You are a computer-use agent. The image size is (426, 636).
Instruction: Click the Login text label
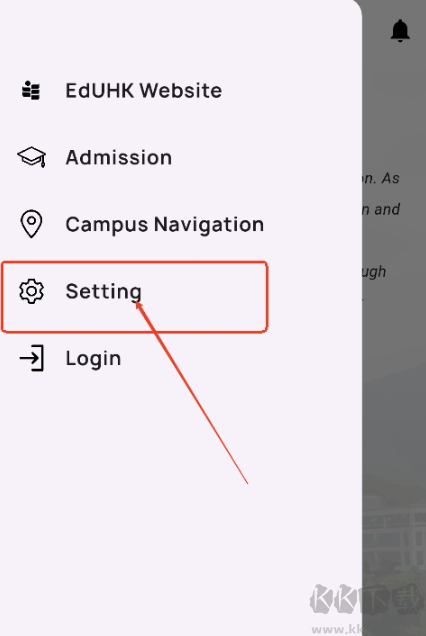pyautogui.click(x=93, y=359)
